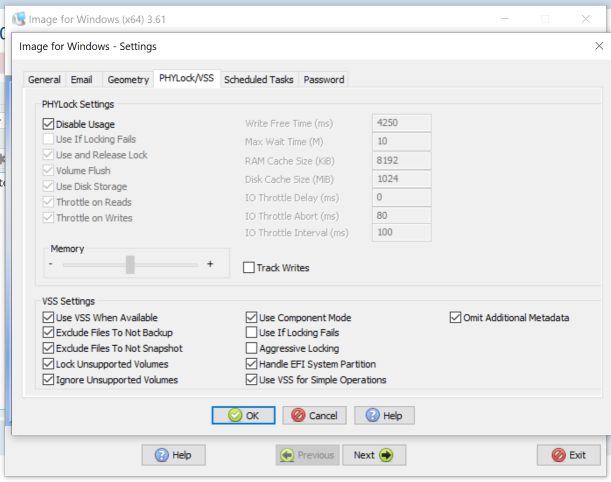Viewport: 611px width, 482px height.
Task: Click the Next button with green arrow
Action: pyautogui.click(x=374, y=455)
